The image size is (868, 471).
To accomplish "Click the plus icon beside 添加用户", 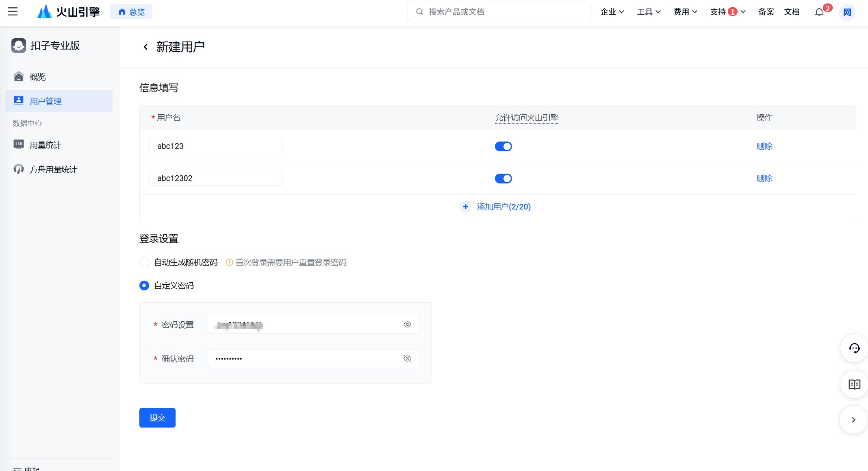I will pyautogui.click(x=466, y=207).
